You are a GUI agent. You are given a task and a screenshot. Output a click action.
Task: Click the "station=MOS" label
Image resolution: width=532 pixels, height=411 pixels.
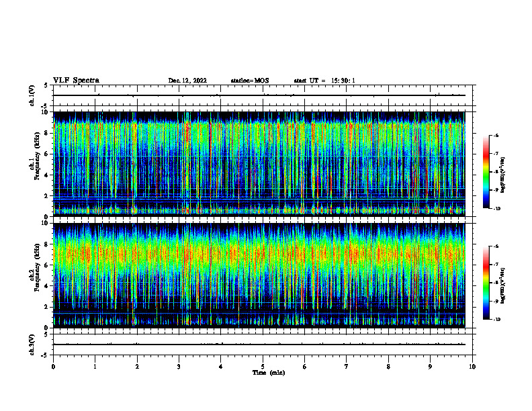click(x=250, y=81)
